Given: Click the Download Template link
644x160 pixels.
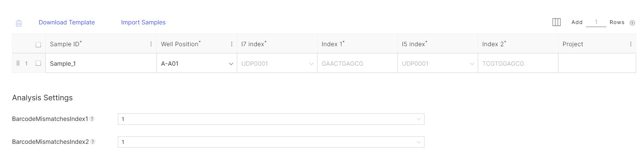Looking at the screenshot, I should (67, 23).
